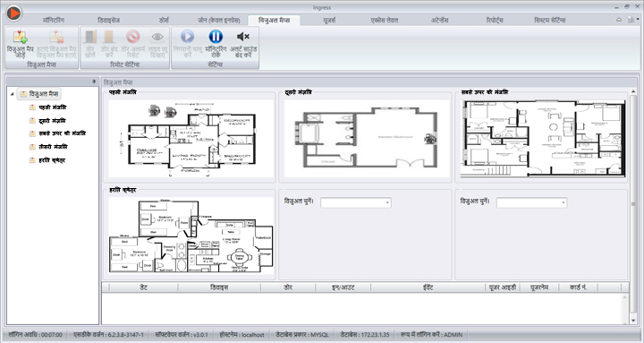Open the Reports ribbon tab

pyautogui.click(x=495, y=20)
